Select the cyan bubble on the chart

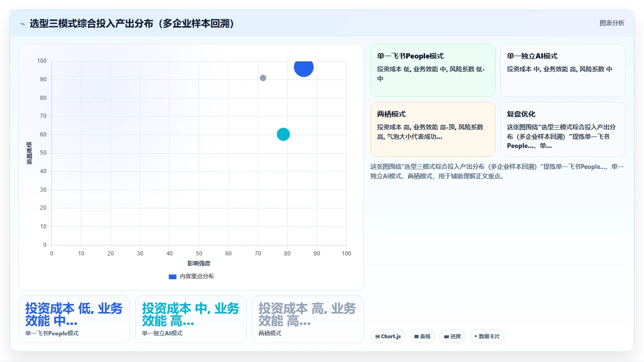[x=283, y=134]
